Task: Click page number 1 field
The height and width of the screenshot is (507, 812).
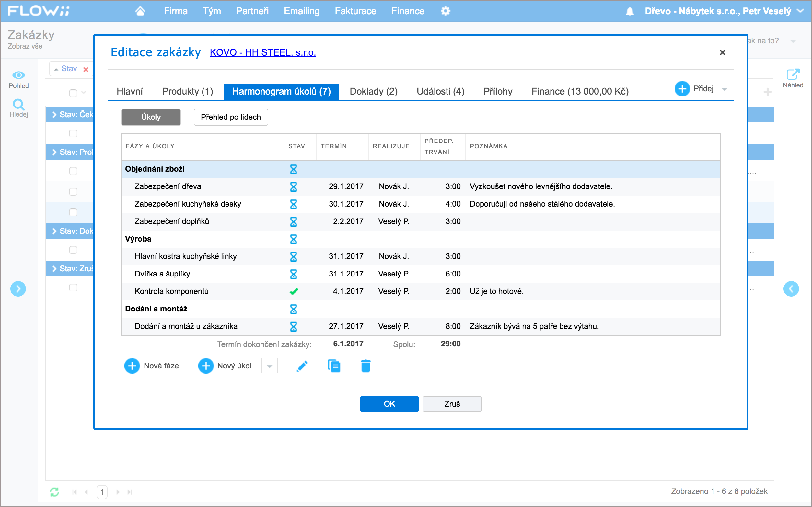Action: coord(102,492)
